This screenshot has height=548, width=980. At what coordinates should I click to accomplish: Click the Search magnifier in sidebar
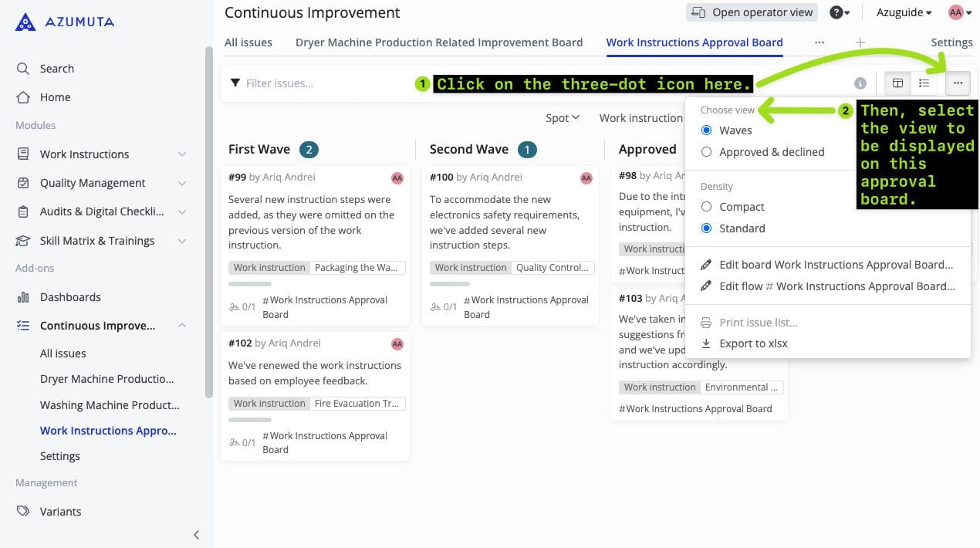[x=23, y=69]
